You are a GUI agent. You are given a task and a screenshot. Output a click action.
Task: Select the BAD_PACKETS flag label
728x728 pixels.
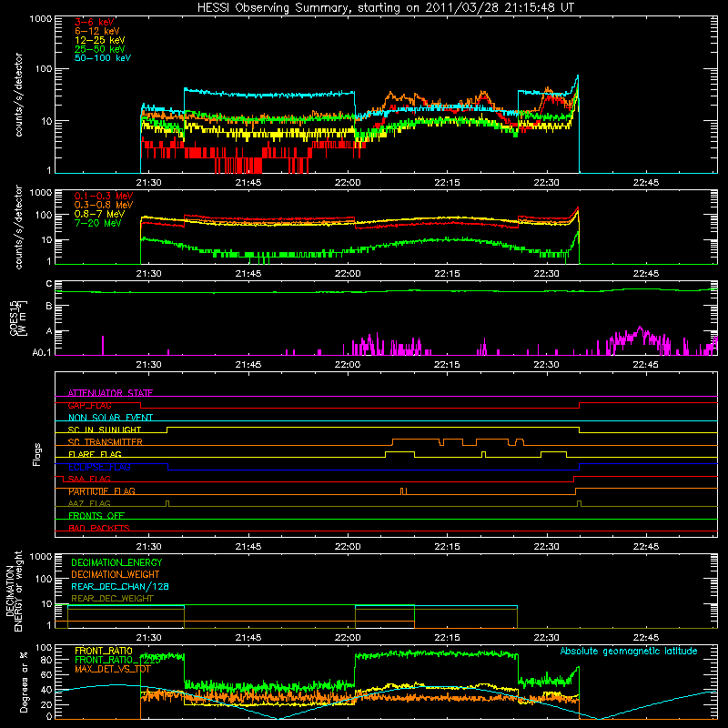pyautogui.click(x=99, y=528)
